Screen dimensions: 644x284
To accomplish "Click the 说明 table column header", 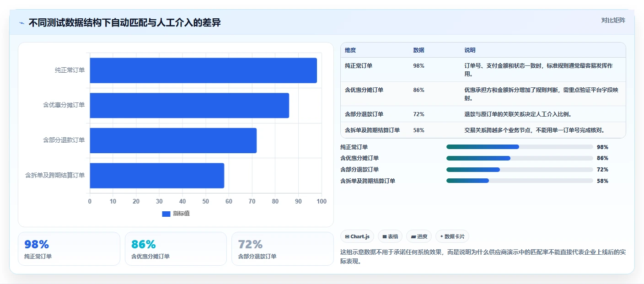I will pyautogui.click(x=470, y=50).
